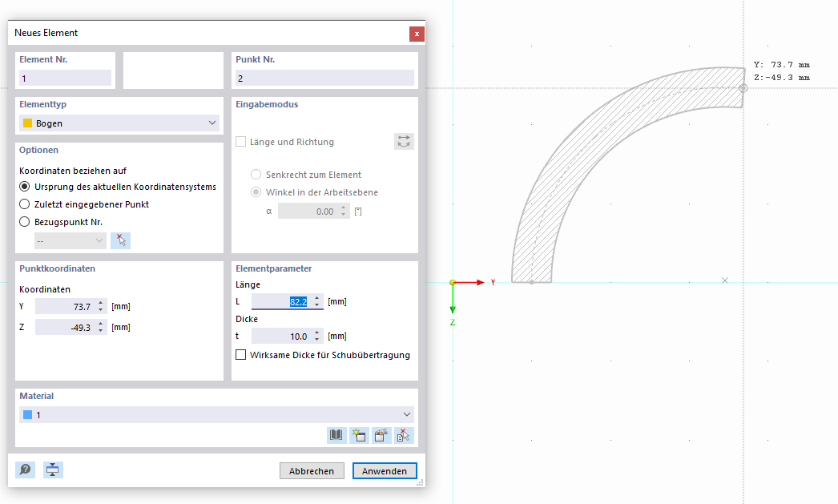Image resolution: width=838 pixels, height=504 pixels.
Task: Click the Anwenden button
Action: point(385,471)
